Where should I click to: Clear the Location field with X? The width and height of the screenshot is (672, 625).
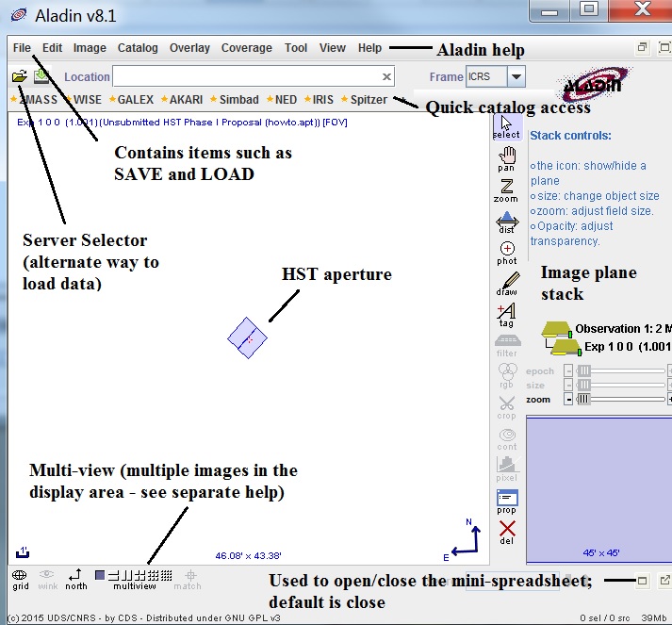point(386,76)
